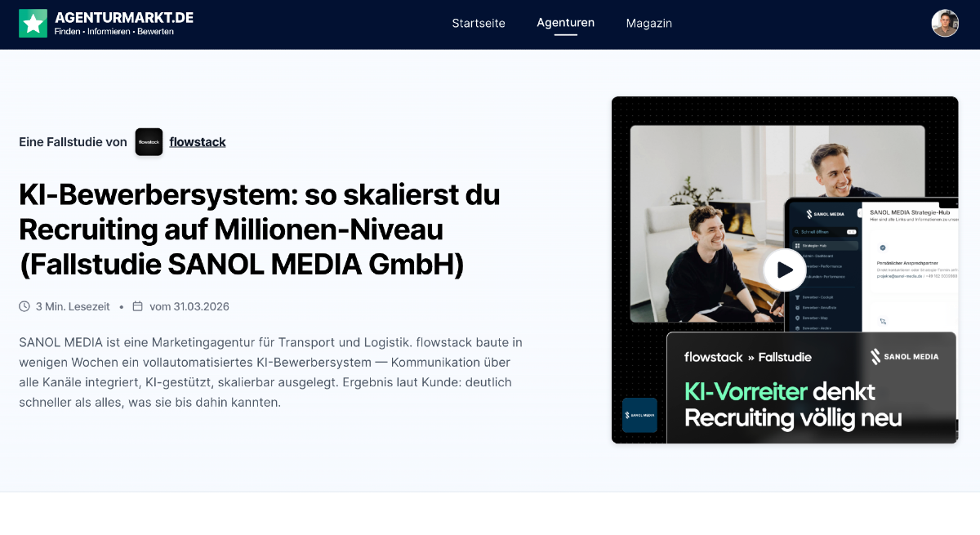Click the date 'vom 31.03.2026'
The image size is (980, 535).
pyautogui.click(x=189, y=306)
